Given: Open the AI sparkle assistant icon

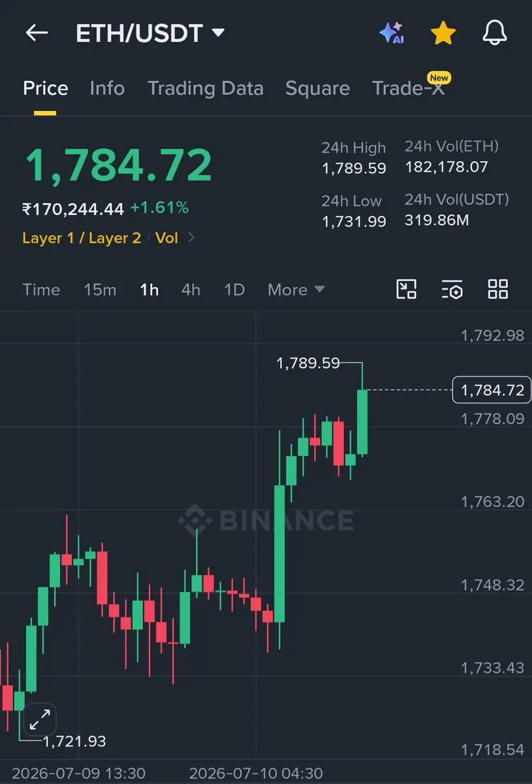Looking at the screenshot, I should (392, 33).
